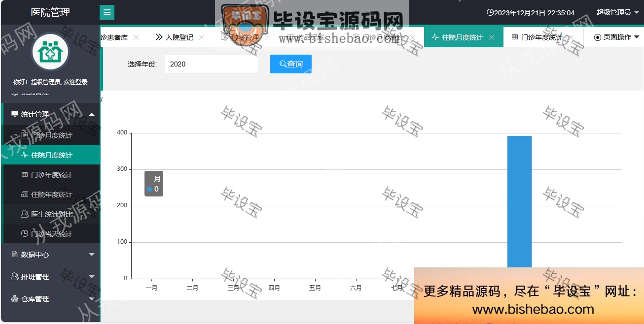Screen dimensions: 644x324
Task: Click the 统计管理 presentation icon
Action: click(15, 114)
